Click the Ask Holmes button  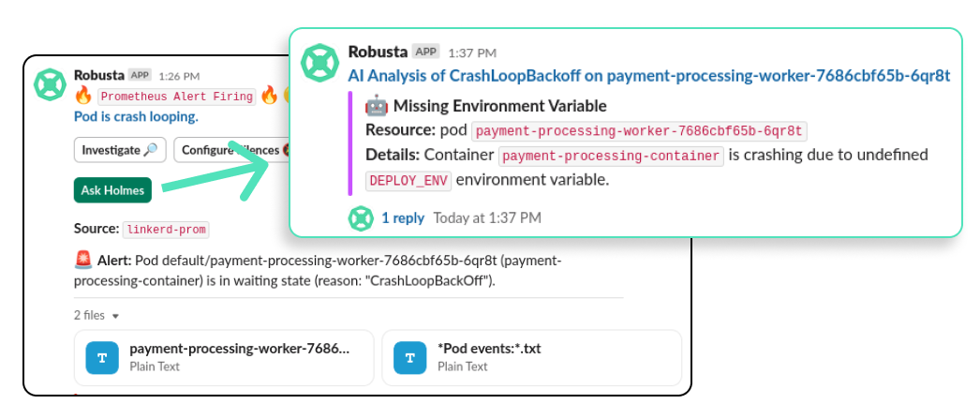coord(112,190)
